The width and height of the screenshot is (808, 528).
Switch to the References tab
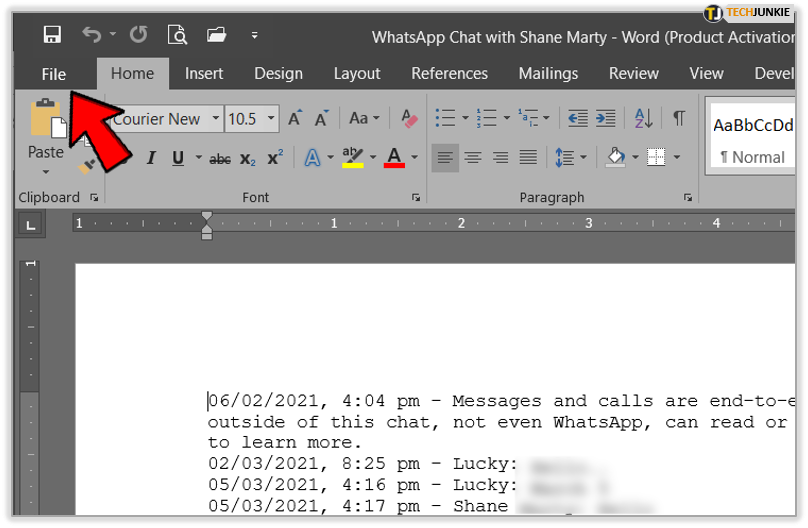pos(449,74)
